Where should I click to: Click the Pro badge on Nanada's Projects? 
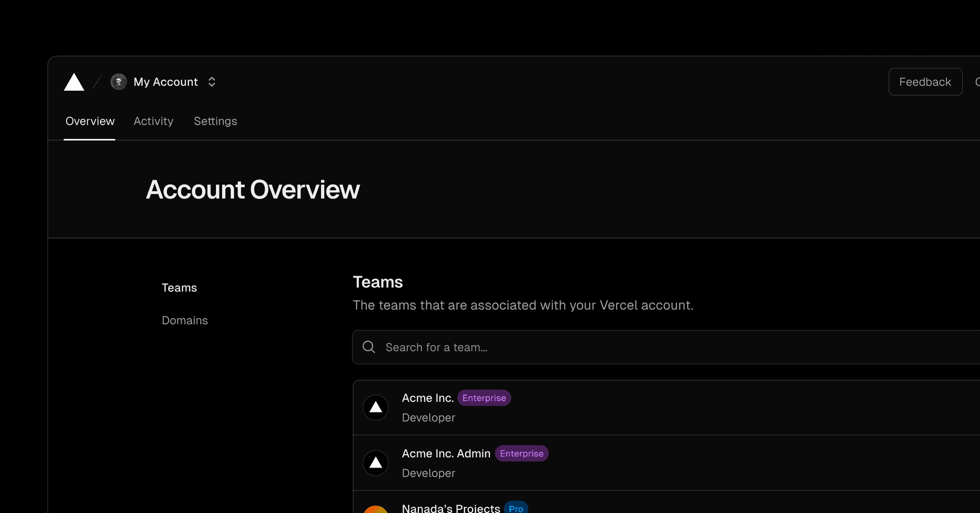click(516, 508)
